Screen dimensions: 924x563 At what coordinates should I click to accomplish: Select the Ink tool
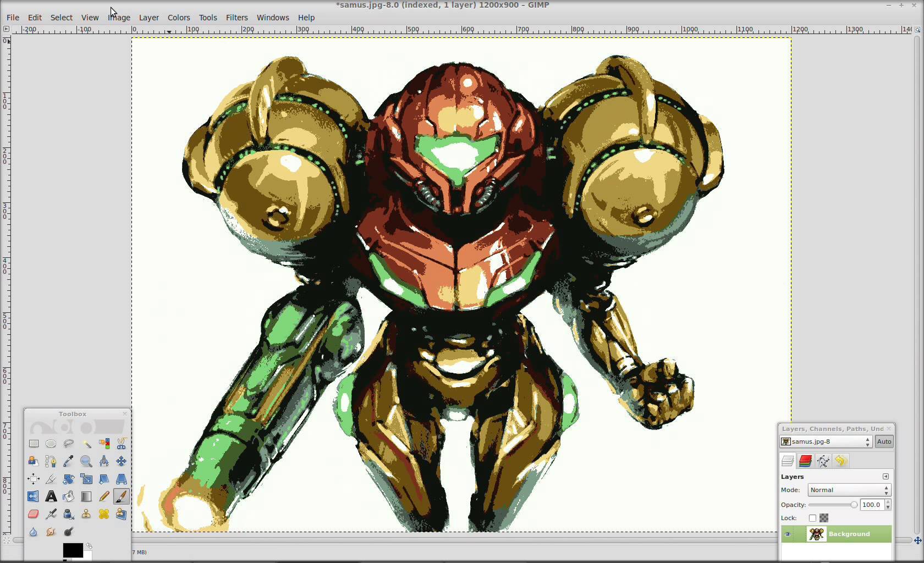point(69,514)
